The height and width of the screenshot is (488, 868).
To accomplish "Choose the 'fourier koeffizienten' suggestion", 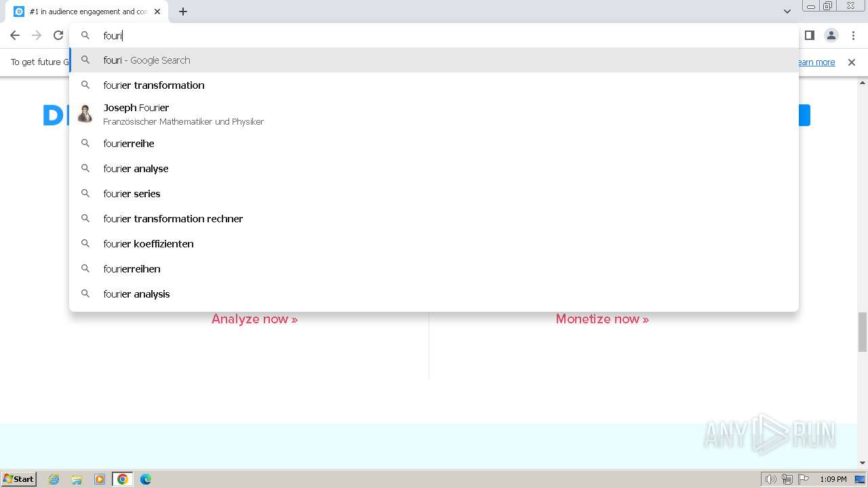I will (434, 244).
